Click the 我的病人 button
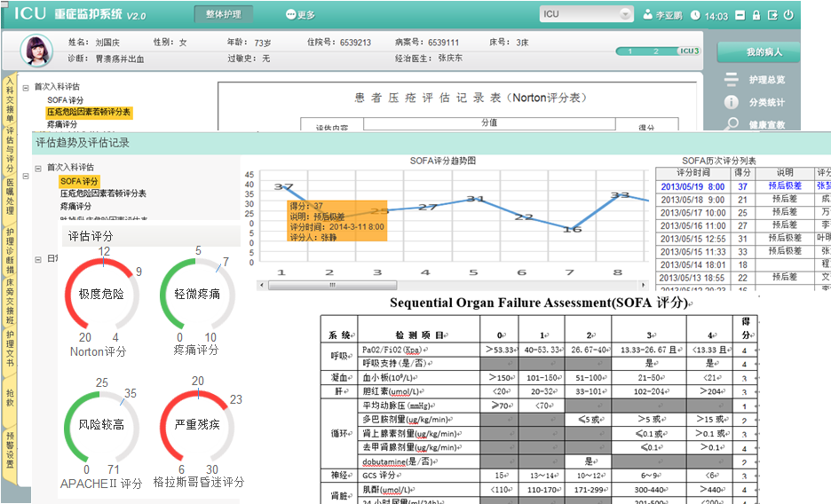The width and height of the screenshot is (831, 504). [x=756, y=52]
